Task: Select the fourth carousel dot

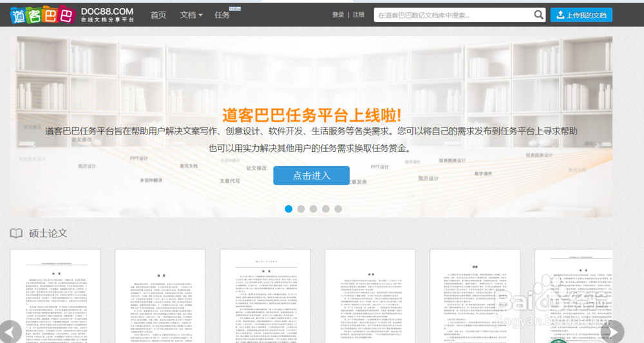Action: pos(326,209)
